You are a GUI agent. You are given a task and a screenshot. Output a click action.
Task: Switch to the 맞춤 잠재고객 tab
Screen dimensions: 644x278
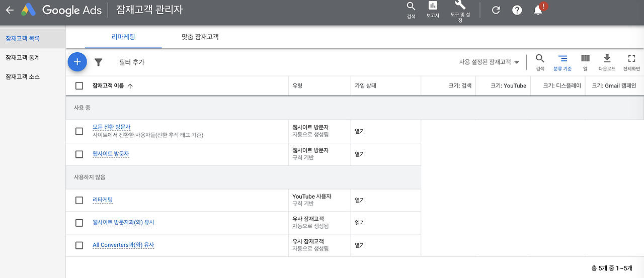click(200, 37)
